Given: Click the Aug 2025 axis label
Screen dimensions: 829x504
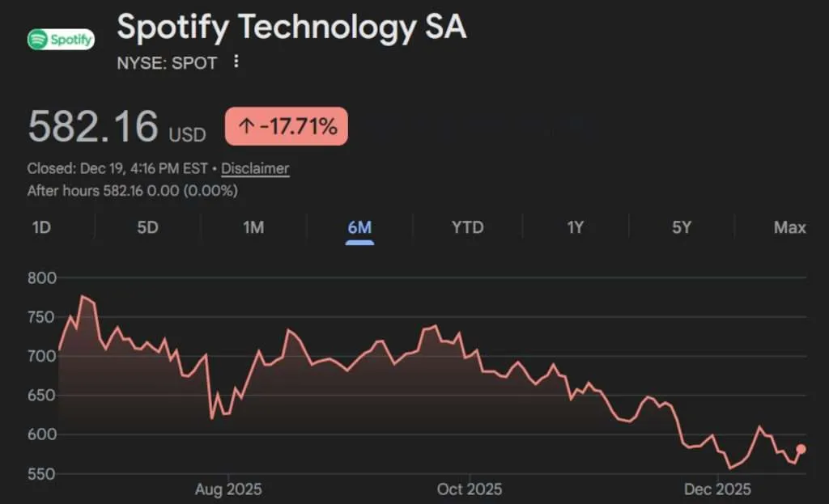Looking at the screenshot, I should tap(230, 489).
